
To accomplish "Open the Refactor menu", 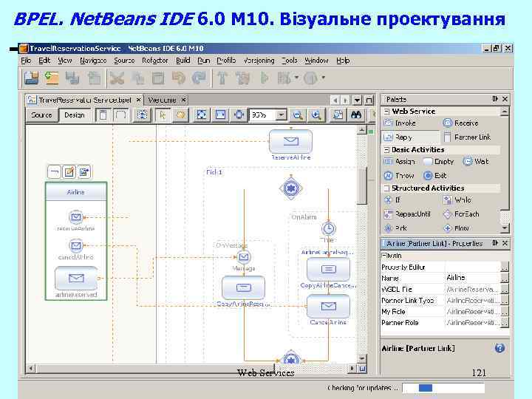I will [154, 61].
